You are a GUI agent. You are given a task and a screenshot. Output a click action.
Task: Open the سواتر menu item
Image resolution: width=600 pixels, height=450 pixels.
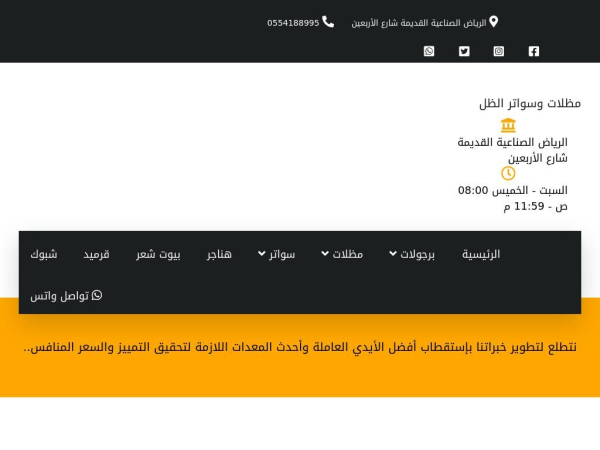tap(282, 254)
